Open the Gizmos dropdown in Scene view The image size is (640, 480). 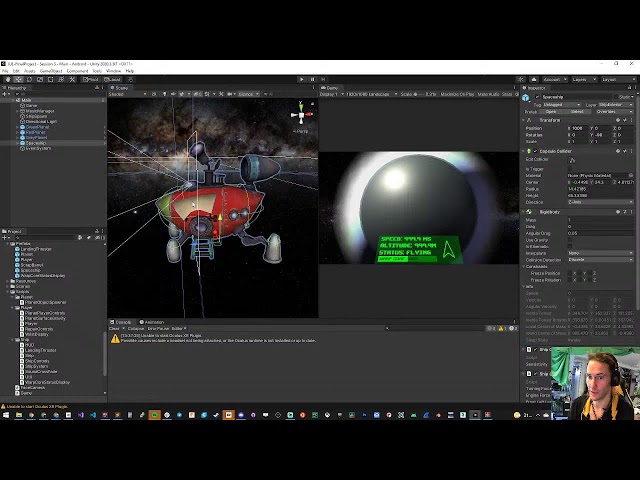click(249, 94)
